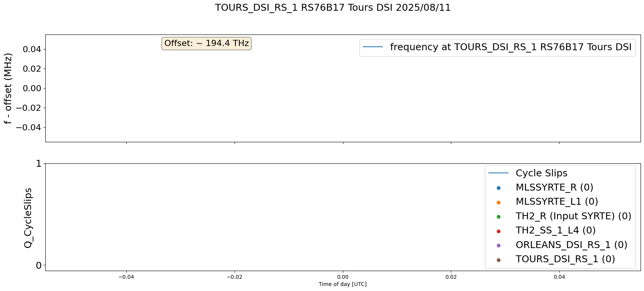Click the purple ORLEANS_DSI_RS_1 legend marker
This screenshot has width=644, height=291.
click(498, 245)
